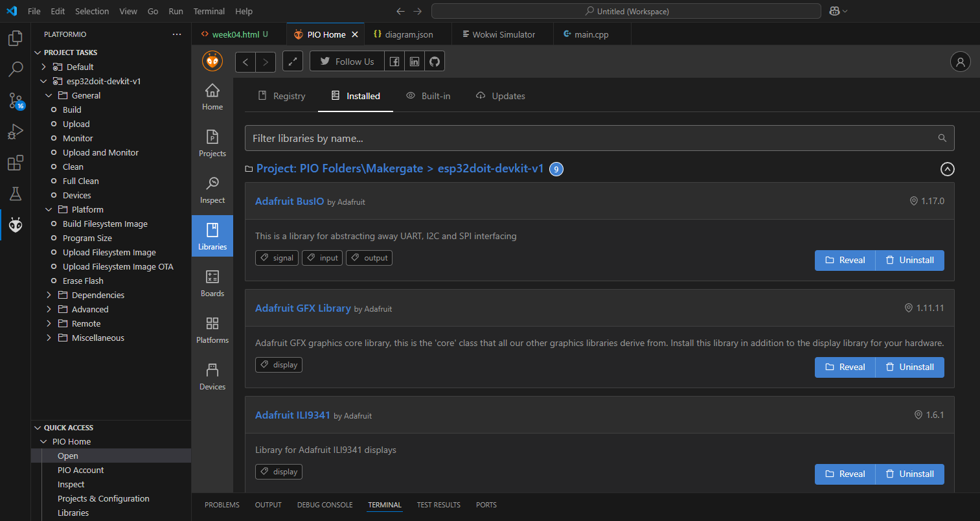
Task: Run the Upload and Monitor task
Action: click(x=100, y=152)
